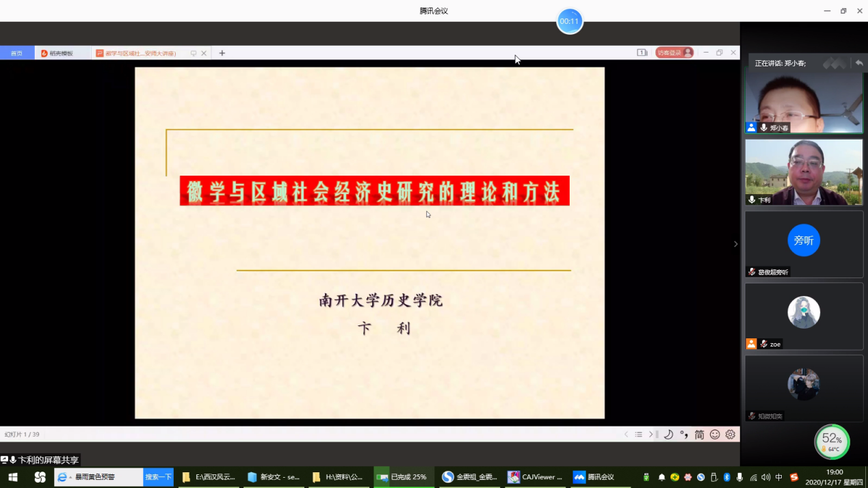Open 腾讯会议 from the taskbar
The height and width of the screenshot is (488, 868).
pos(594,477)
